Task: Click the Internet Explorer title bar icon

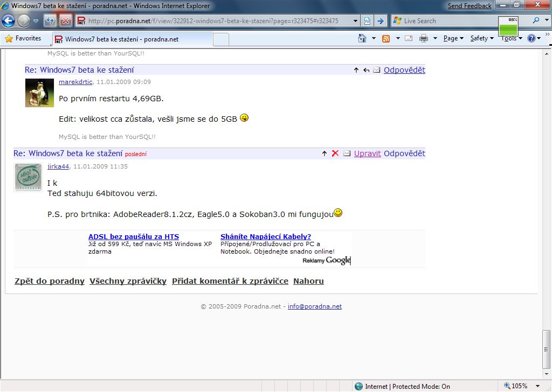Action: [5, 5]
